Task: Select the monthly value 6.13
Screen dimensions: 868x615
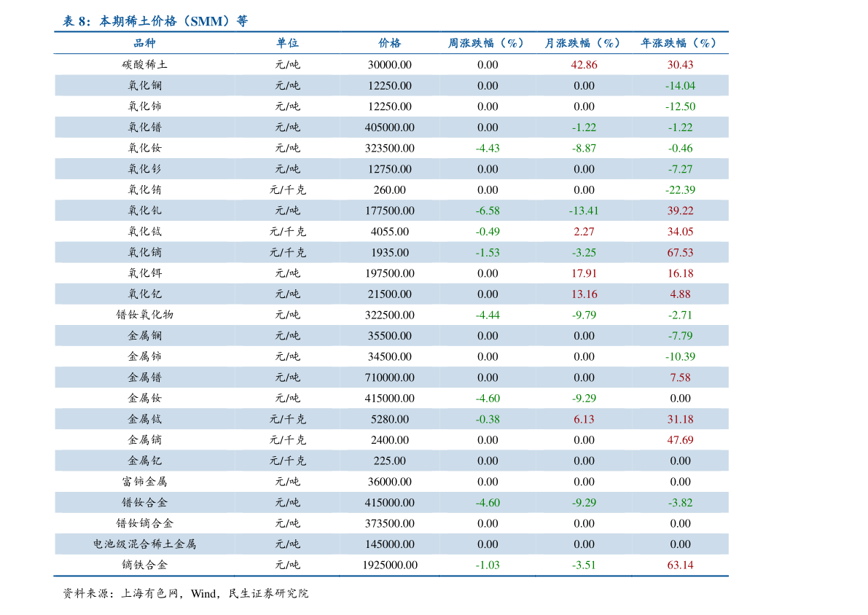Action: click(584, 420)
